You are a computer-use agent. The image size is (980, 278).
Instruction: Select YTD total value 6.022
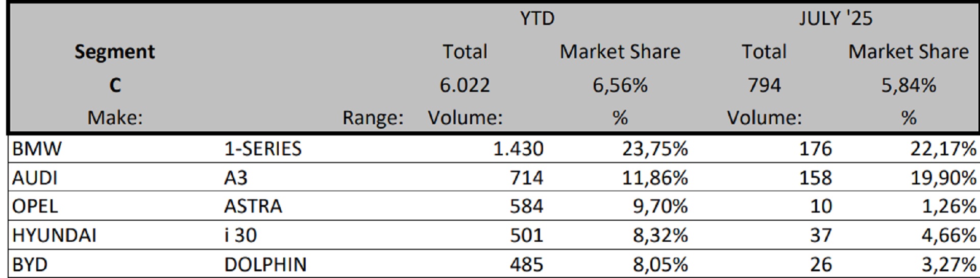pyautogui.click(x=464, y=85)
